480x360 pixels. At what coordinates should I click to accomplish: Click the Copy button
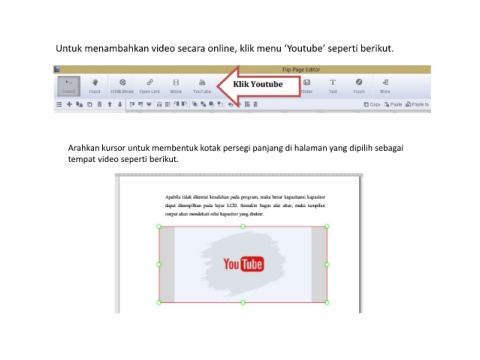(372, 104)
